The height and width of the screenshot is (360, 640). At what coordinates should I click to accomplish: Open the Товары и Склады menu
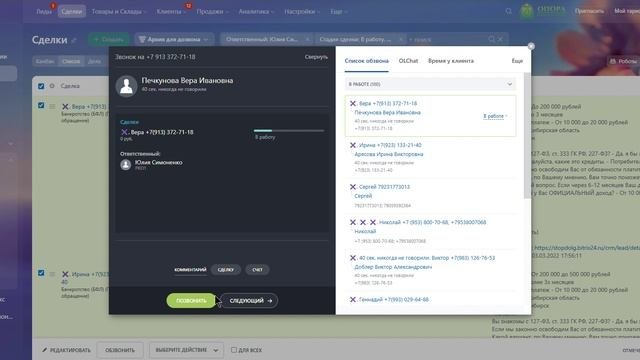pyautogui.click(x=118, y=11)
